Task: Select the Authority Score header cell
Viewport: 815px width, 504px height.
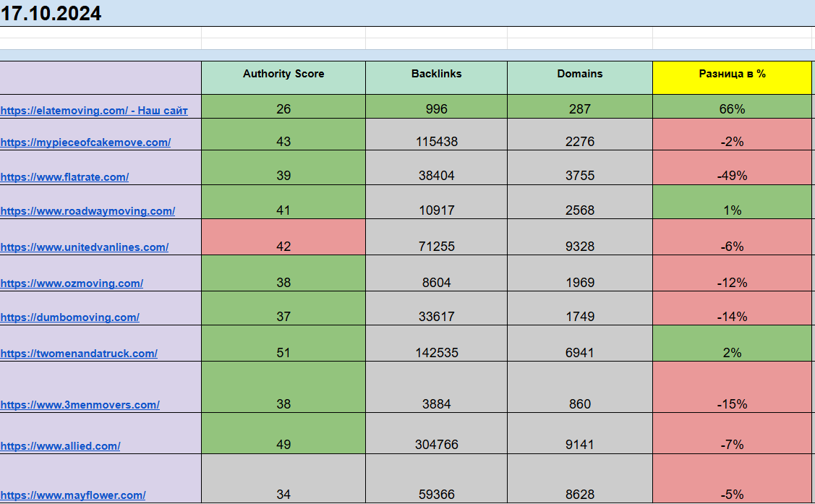Action: (x=283, y=77)
